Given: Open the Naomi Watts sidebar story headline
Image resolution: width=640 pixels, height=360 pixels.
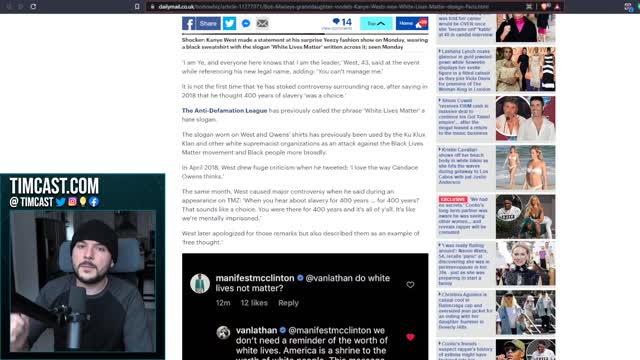Looking at the screenshot, I should pyautogui.click(x=464, y=264).
